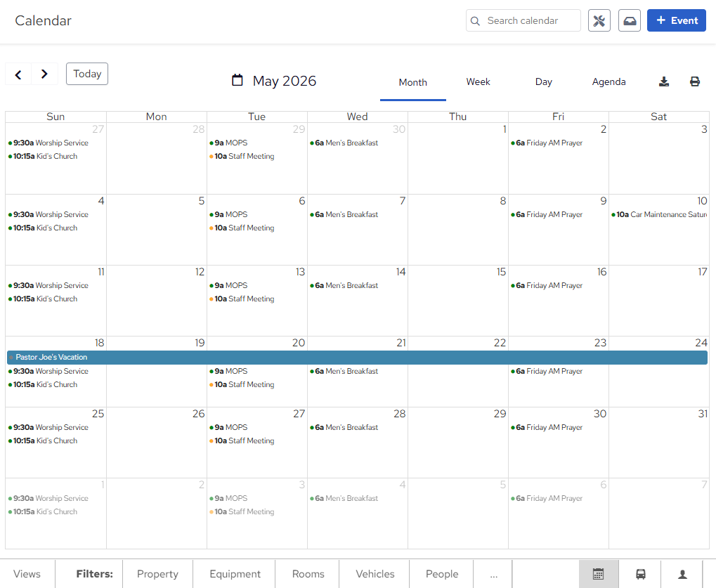This screenshot has height=588, width=716.
Task: Switch to the Agenda view tab
Action: pyautogui.click(x=608, y=82)
